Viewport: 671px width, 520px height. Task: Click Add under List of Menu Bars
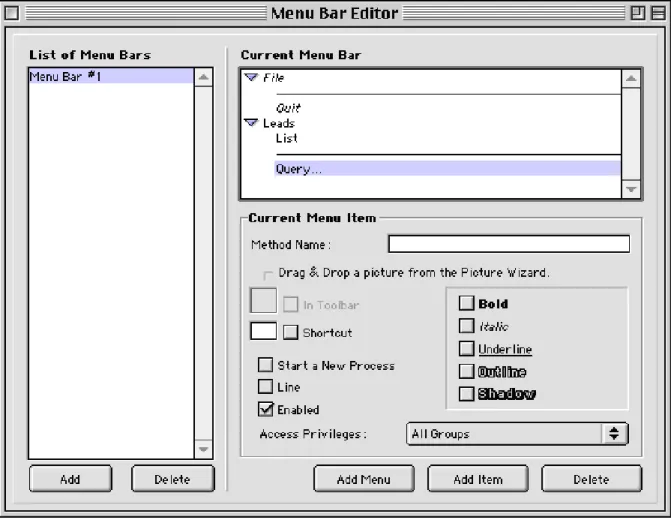click(x=71, y=479)
